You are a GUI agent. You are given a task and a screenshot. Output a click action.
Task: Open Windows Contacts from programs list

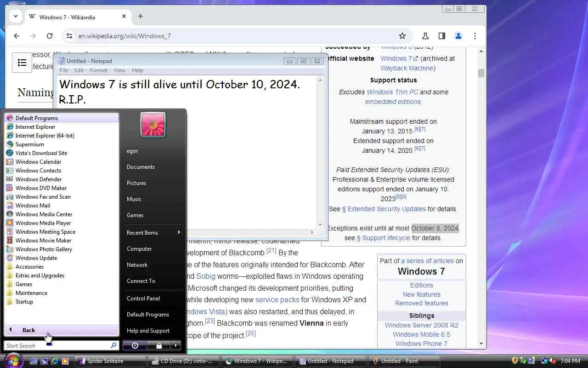62,171
